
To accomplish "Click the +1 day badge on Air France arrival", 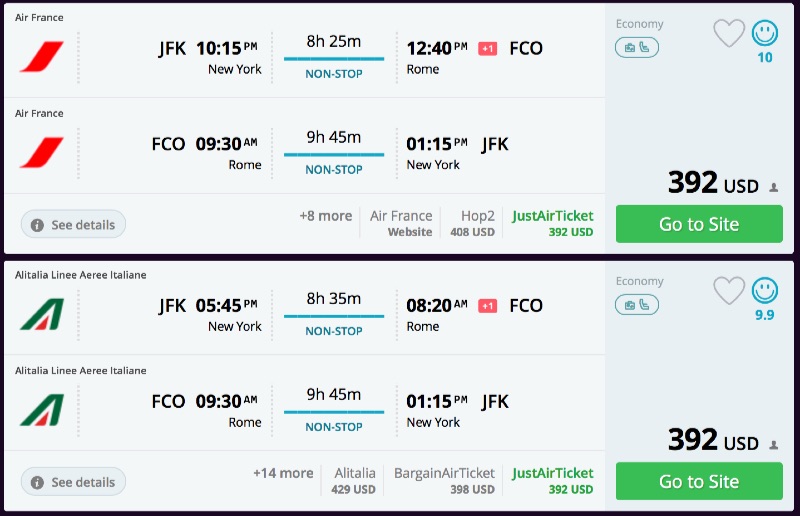I will click(488, 49).
